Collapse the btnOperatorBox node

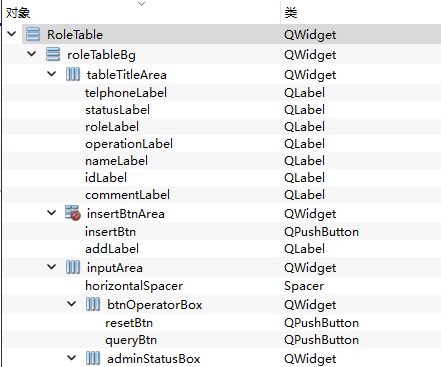[x=72, y=304]
